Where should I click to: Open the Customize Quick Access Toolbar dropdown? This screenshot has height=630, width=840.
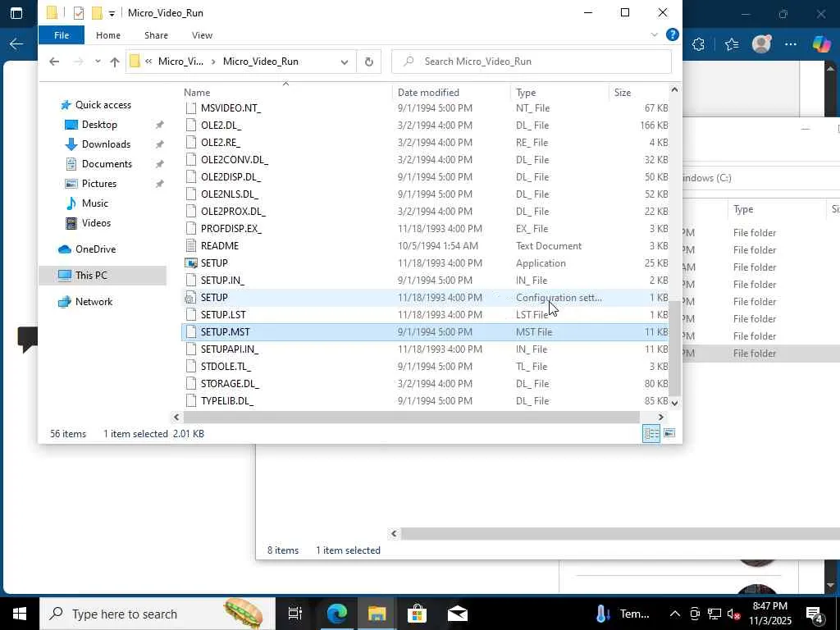coord(112,13)
